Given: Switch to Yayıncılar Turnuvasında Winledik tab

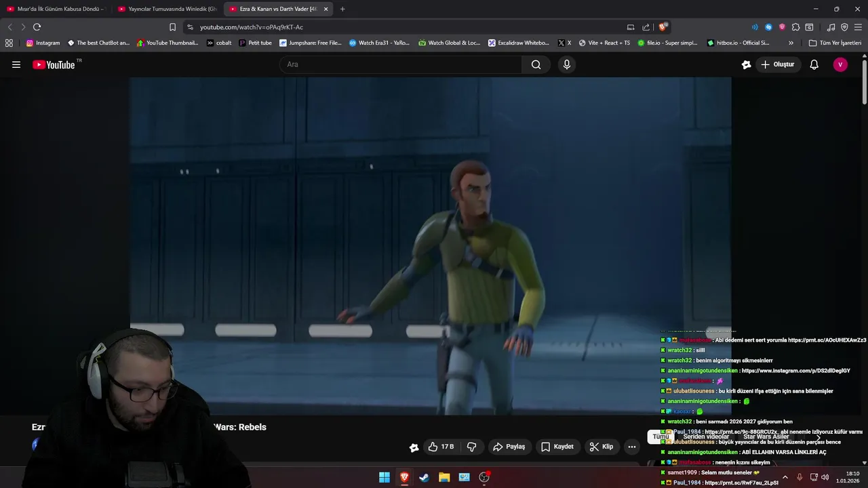Looking at the screenshot, I should pyautogui.click(x=167, y=9).
